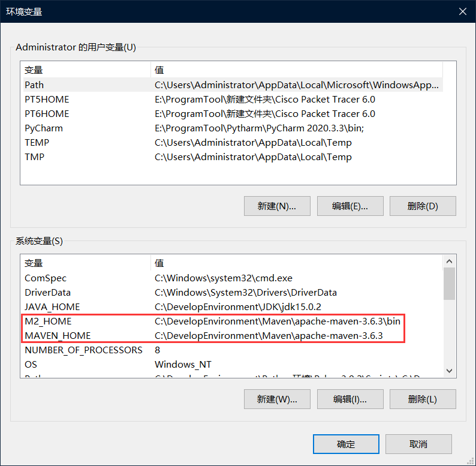The width and height of the screenshot is (476, 466).
Task: Click 编辑(E)... button for user variables
Action: (350, 206)
